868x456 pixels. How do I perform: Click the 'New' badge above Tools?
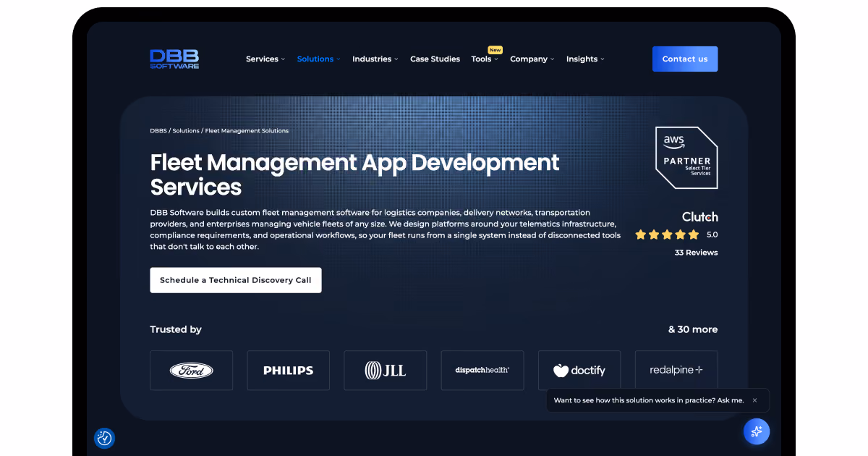tap(495, 50)
